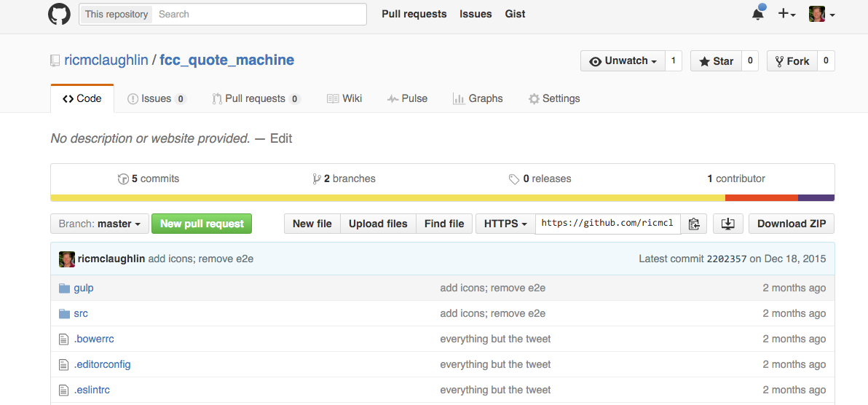Click the src folder icon
Viewport: 868px width, 405px height.
pyautogui.click(x=65, y=314)
